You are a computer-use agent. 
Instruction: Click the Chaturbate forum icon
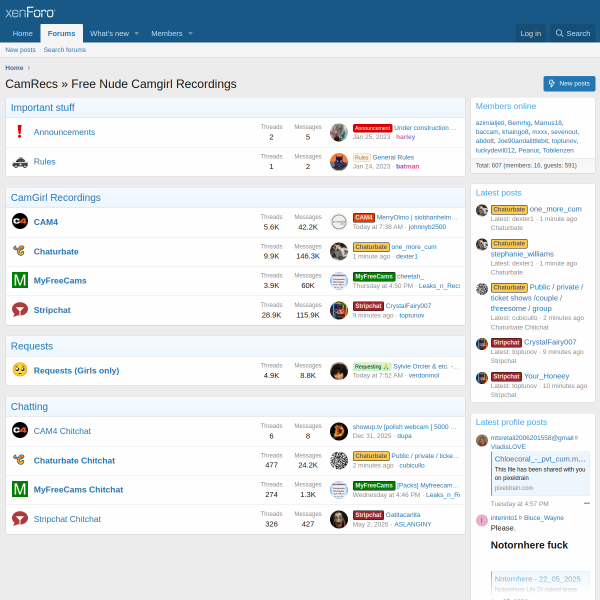[x=20, y=251]
